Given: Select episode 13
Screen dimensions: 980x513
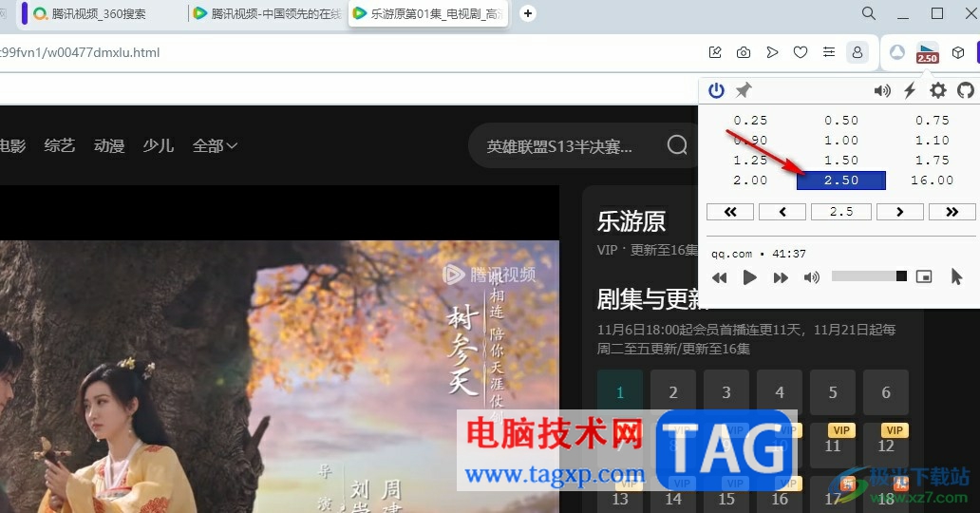Looking at the screenshot, I should [620, 498].
